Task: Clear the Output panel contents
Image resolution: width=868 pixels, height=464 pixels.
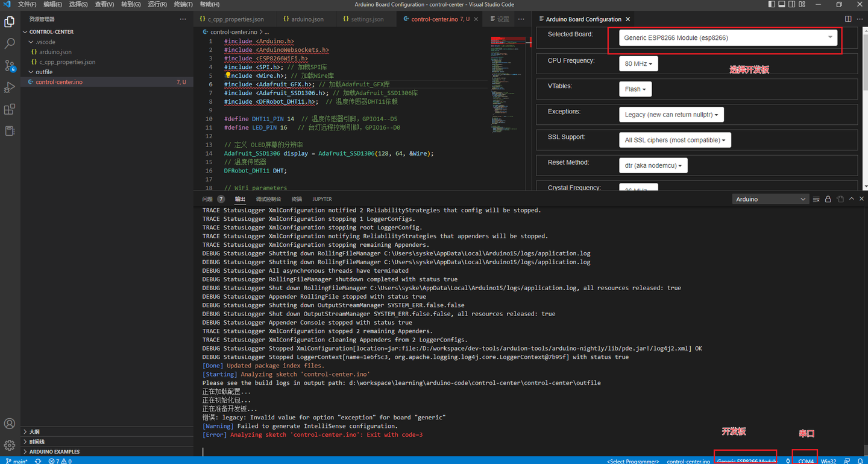Action: [x=816, y=199]
